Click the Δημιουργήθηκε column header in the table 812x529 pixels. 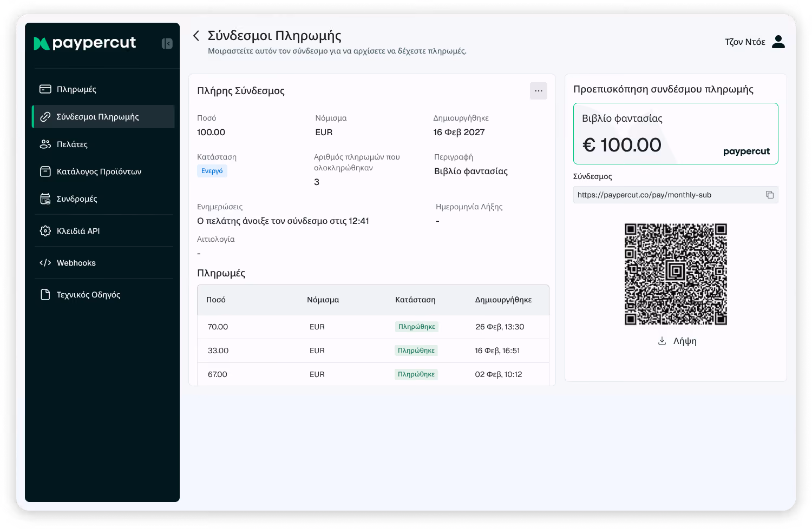tap(503, 300)
